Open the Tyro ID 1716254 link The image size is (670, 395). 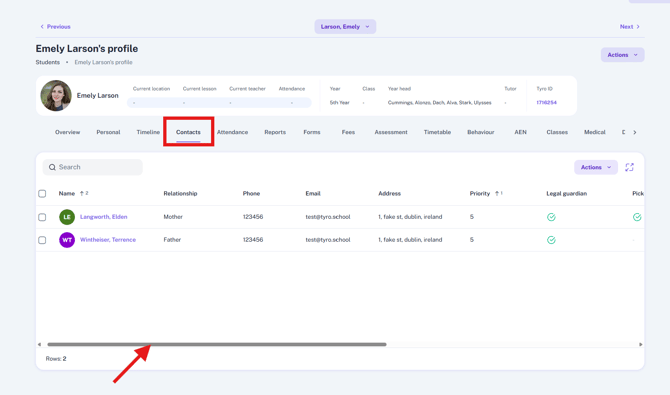tap(546, 103)
